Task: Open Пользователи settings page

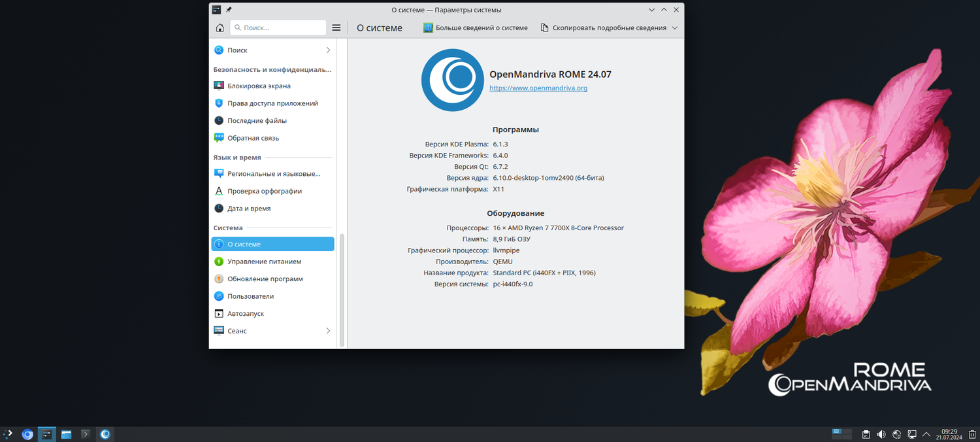Action: point(272,296)
